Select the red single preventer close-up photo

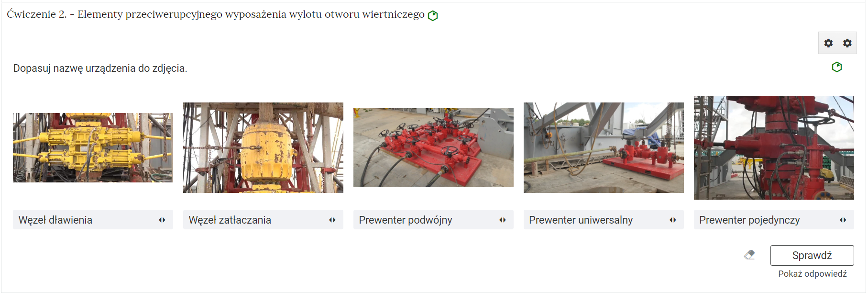(774, 147)
